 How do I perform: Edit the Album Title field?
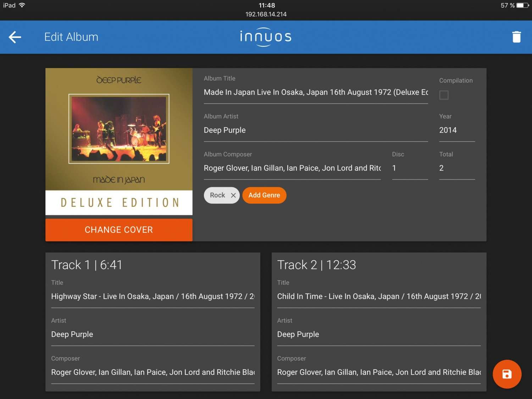click(316, 93)
